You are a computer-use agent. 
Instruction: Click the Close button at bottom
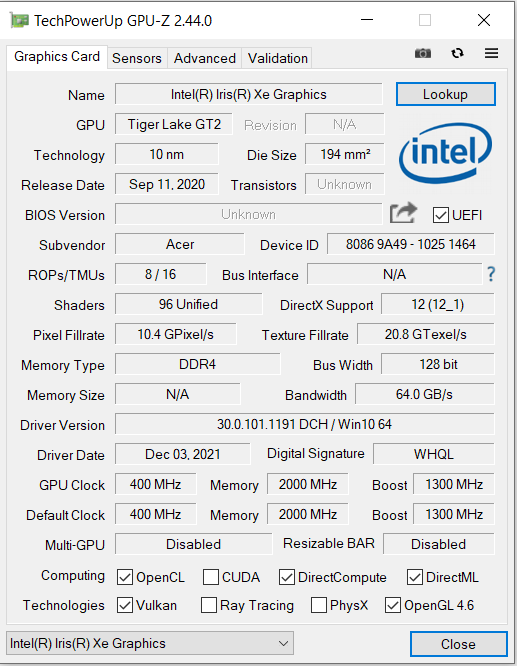pyautogui.click(x=458, y=644)
